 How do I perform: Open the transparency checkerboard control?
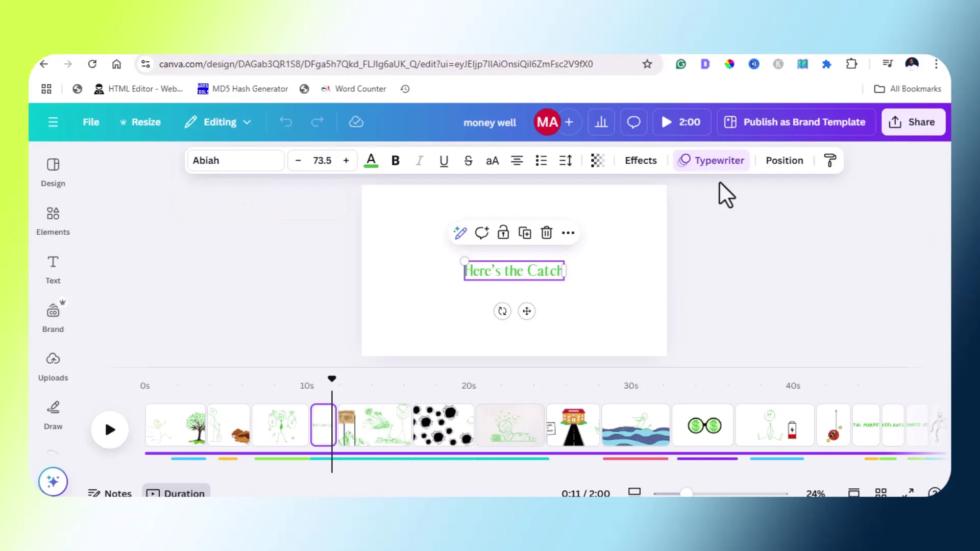(597, 161)
